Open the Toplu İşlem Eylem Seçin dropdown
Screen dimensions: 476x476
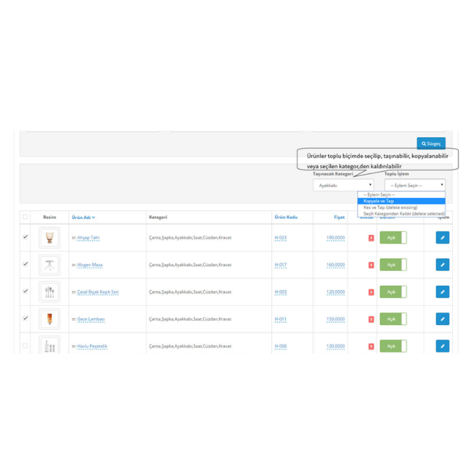point(415,185)
